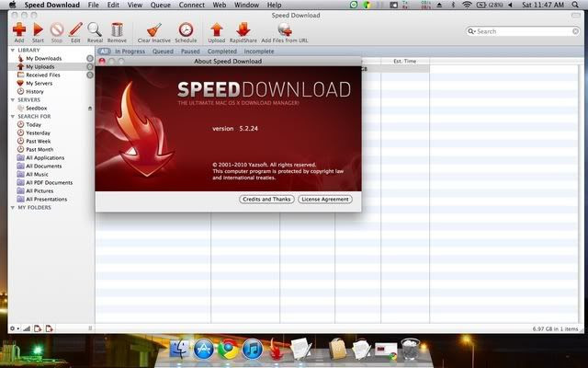Image resolution: width=588 pixels, height=368 pixels.
Task: Open iTunes from the Dock
Action: pyautogui.click(x=252, y=349)
